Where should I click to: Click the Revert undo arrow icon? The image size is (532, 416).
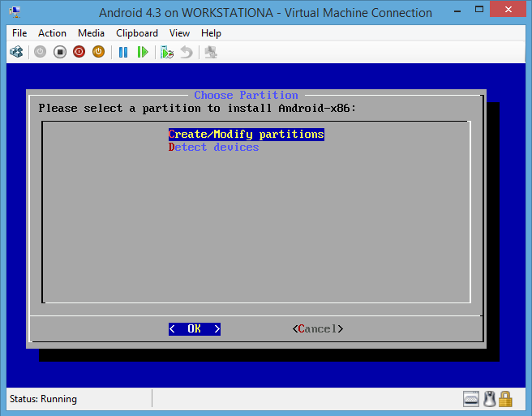click(x=187, y=52)
